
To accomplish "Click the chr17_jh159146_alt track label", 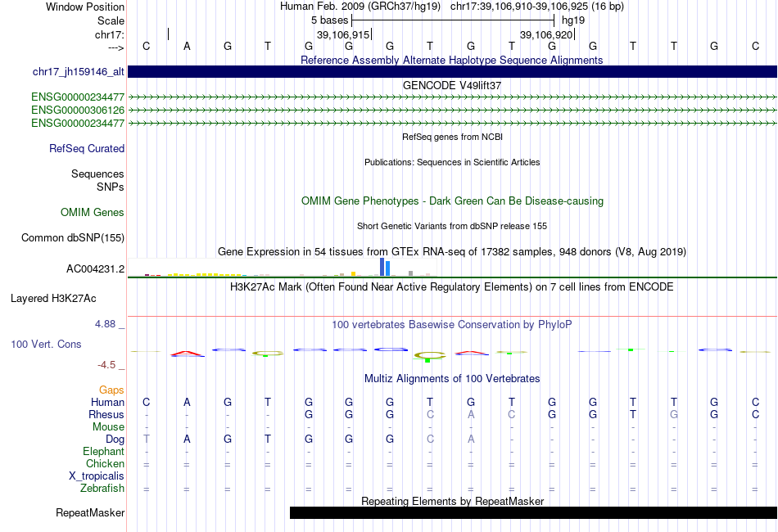I will coord(78,71).
